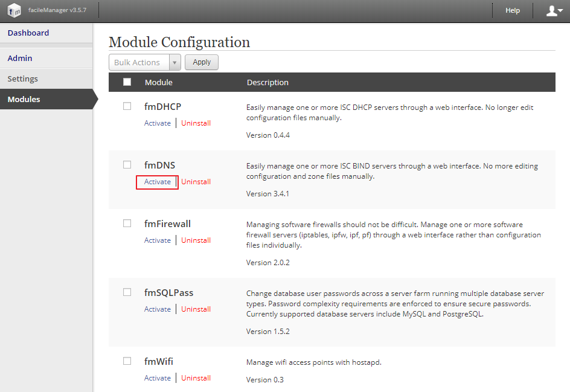This screenshot has height=392, width=570.
Task: Check the fmDHCP module checkbox
Action: (x=127, y=106)
